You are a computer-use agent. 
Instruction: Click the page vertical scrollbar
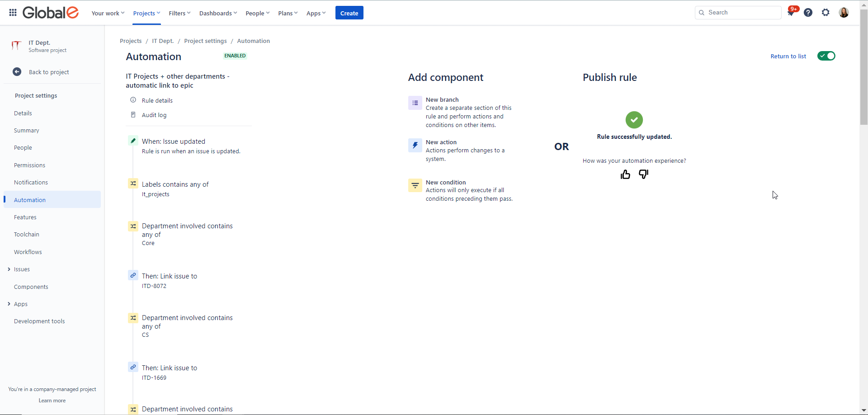click(x=863, y=68)
